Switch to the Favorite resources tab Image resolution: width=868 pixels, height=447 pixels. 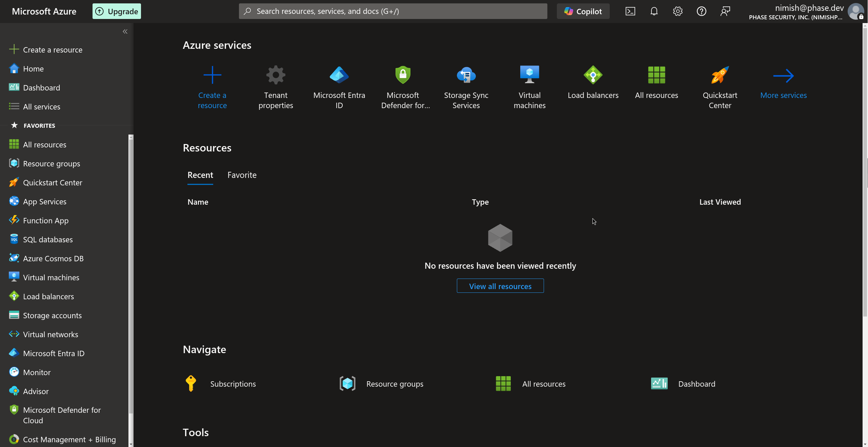[x=242, y=175]
